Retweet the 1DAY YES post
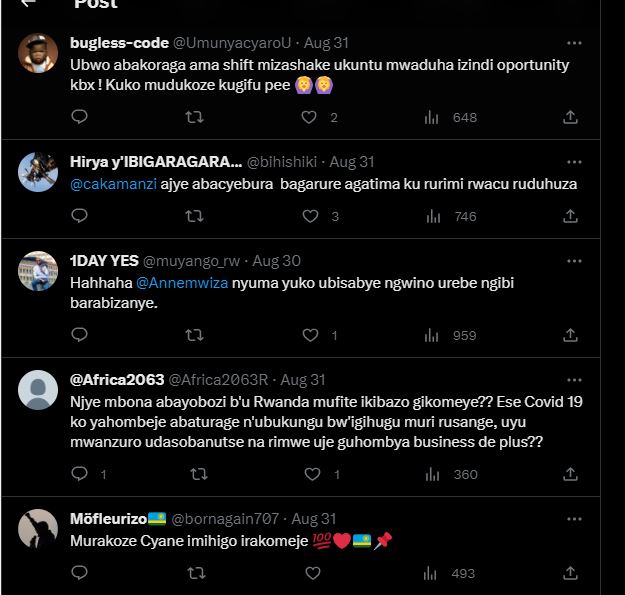 coord(196,335)
